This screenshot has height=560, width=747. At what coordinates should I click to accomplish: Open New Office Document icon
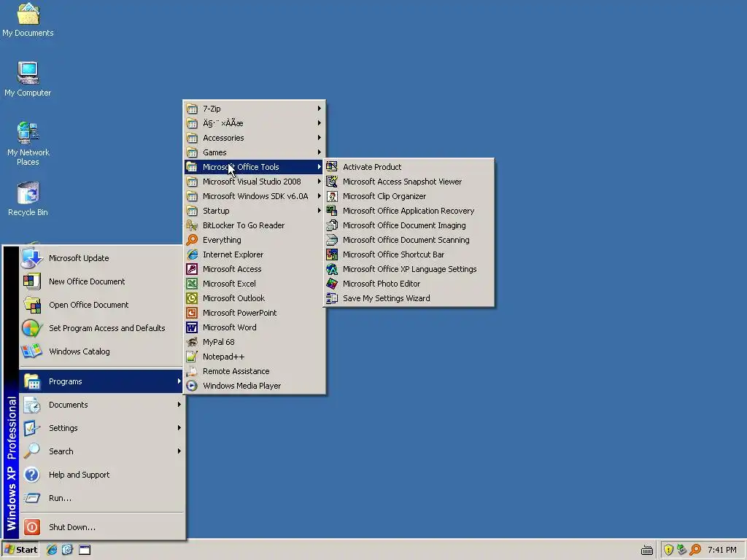(x=31, y=281)
